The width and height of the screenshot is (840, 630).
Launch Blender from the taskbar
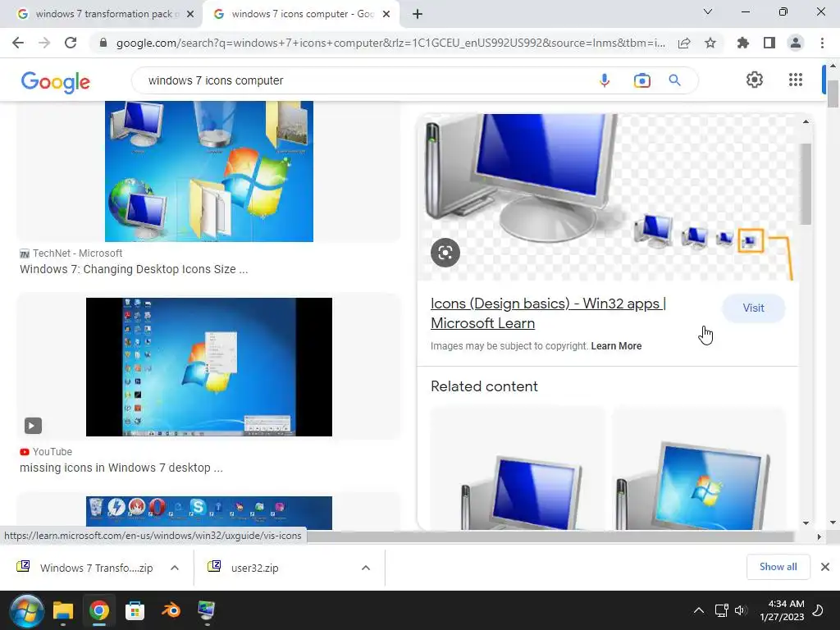[171, 610]
